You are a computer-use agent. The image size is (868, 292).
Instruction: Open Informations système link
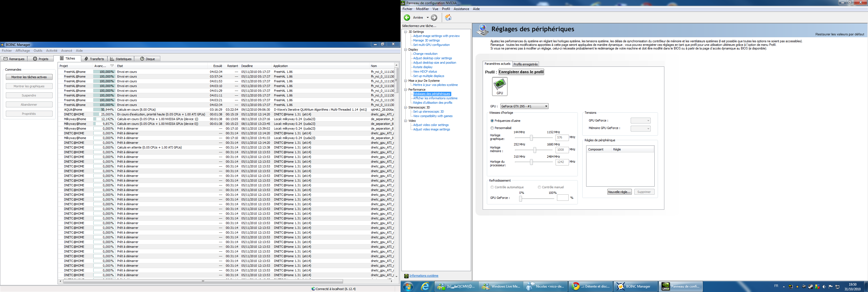pos(423,276)
